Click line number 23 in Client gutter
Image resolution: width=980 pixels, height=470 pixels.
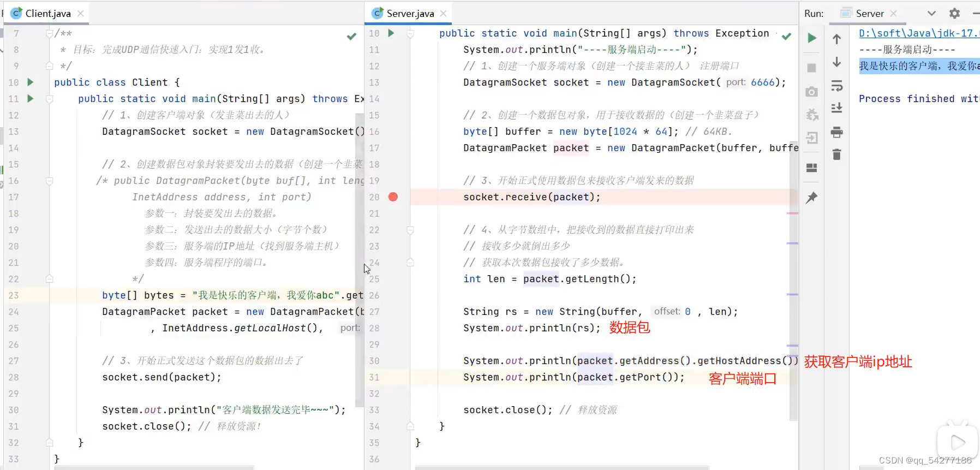coord(14,295)
